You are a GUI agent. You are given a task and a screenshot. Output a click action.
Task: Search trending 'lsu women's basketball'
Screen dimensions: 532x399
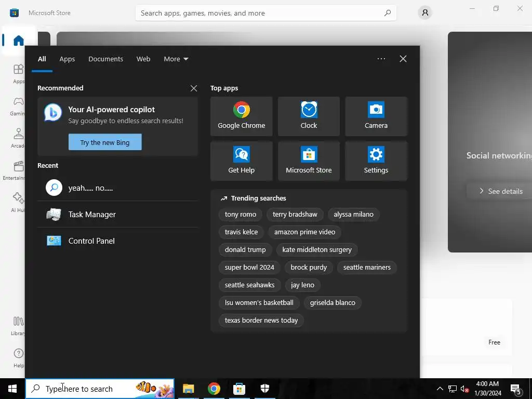(259, 303)
